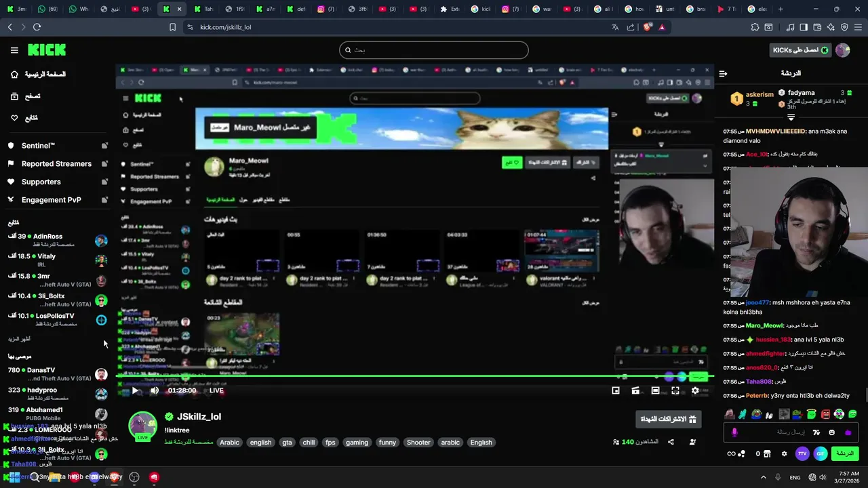
Task: Seek on the stream progress bar
Action: [414, 376]
